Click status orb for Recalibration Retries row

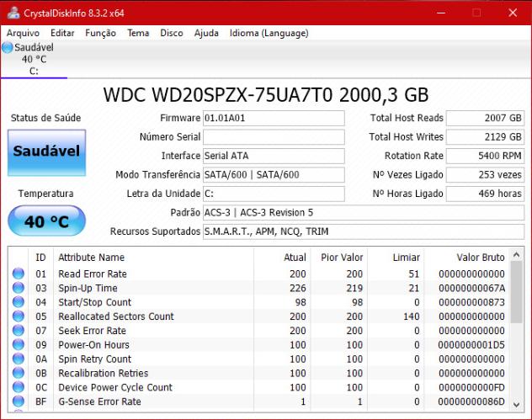click(x=19, y=373)
